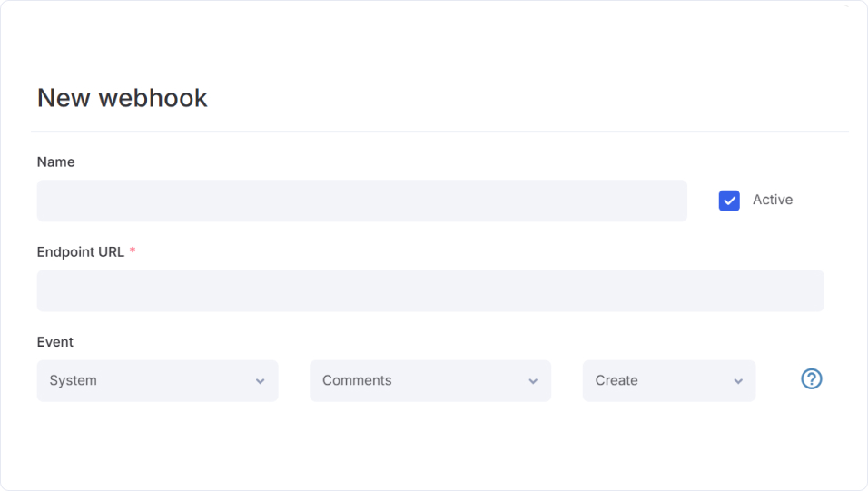
Task: Expand Create dropdown via its chevron arrow
Action: tap(738, 381)
